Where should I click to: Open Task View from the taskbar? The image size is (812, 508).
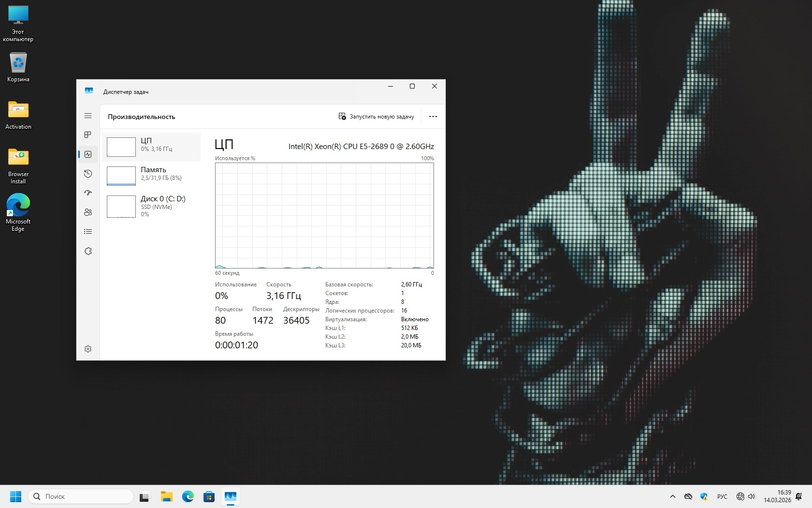click(x=145, y=496)
